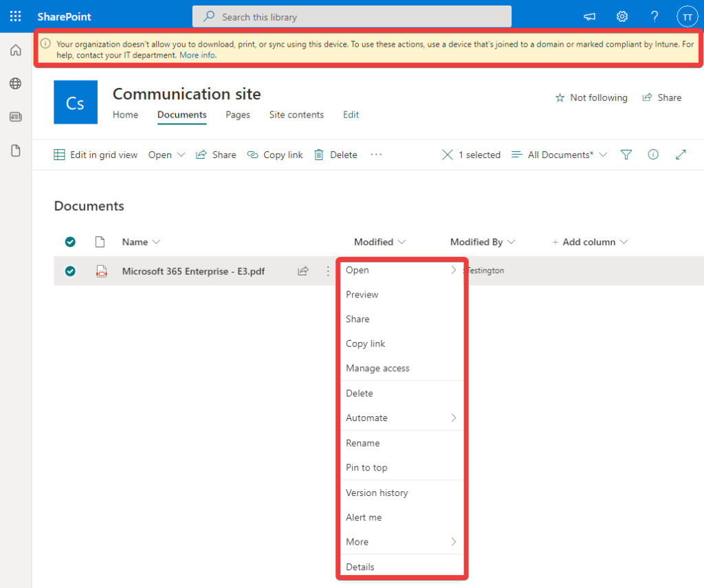The width and height of the screenshot is (704, 588).
Task: Open the Modified column header dropdown
Action: [379, 242]
